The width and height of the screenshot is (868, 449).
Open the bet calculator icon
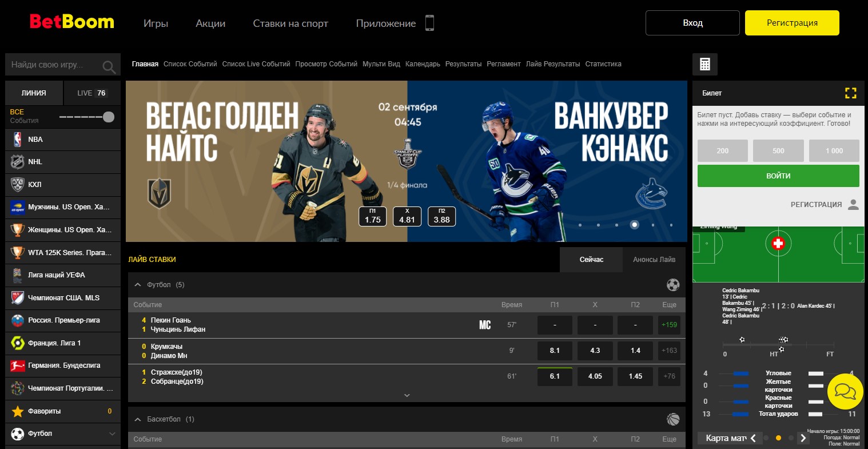pyautogui.click(x=705, y=65)
